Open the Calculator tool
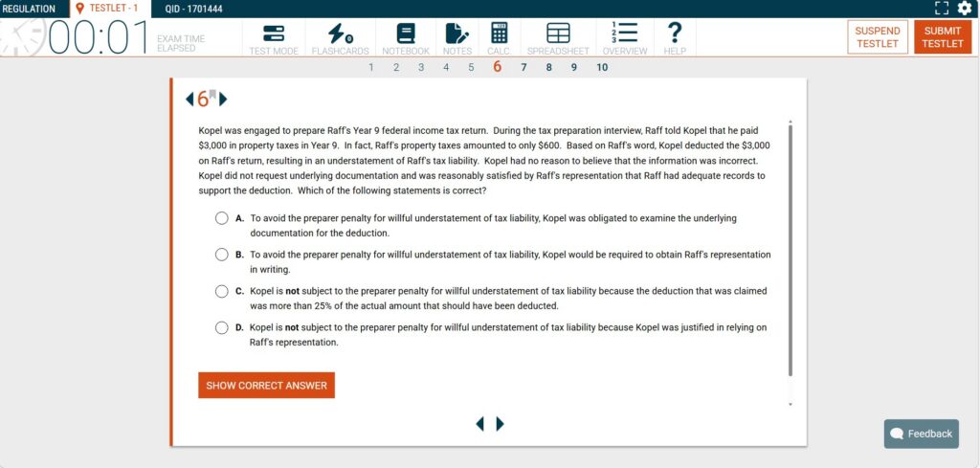980x468 pixels. point(500,38)
